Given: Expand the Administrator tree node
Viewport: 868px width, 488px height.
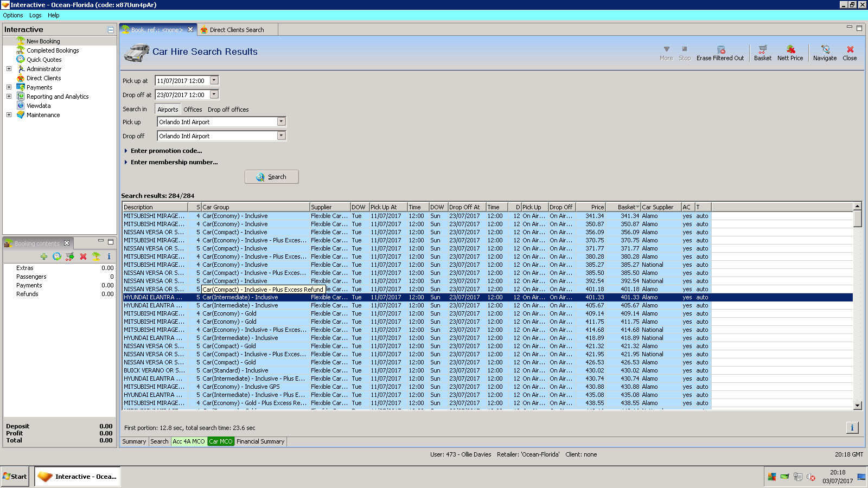Looking at the screenshot, I should 9,69.
